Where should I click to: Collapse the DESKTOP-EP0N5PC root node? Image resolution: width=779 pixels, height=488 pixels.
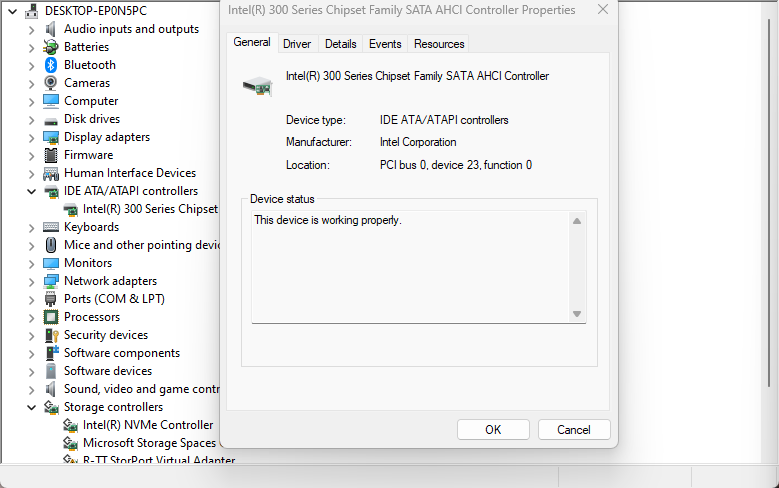pos(13,10)
